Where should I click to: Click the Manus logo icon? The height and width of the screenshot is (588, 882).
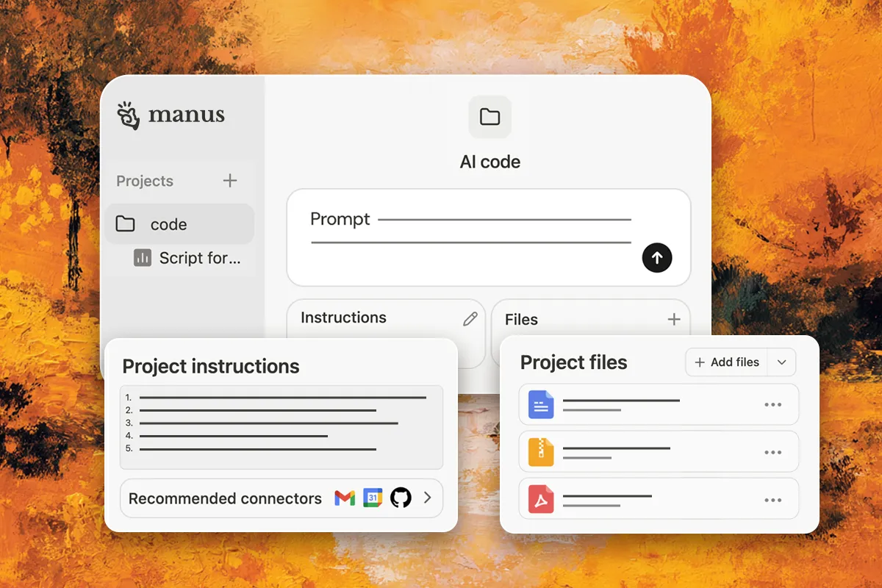click(129, 115)
